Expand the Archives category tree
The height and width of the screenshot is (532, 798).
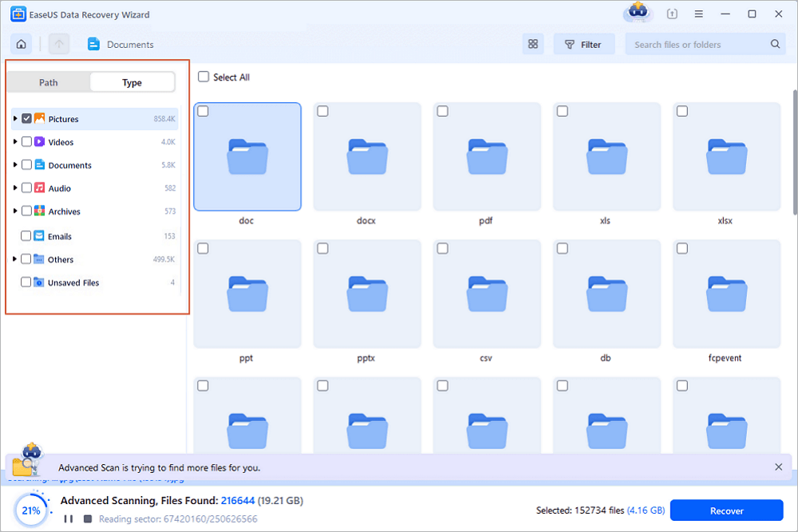tap(14, 211)
